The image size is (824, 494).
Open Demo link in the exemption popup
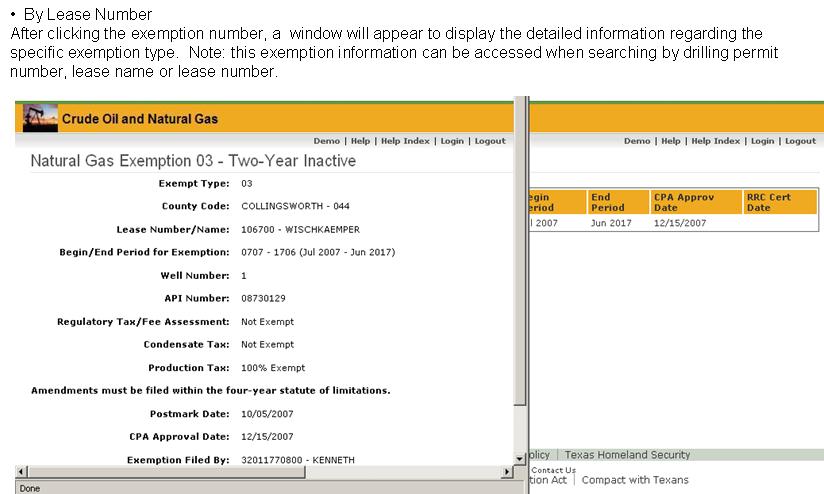326,141
